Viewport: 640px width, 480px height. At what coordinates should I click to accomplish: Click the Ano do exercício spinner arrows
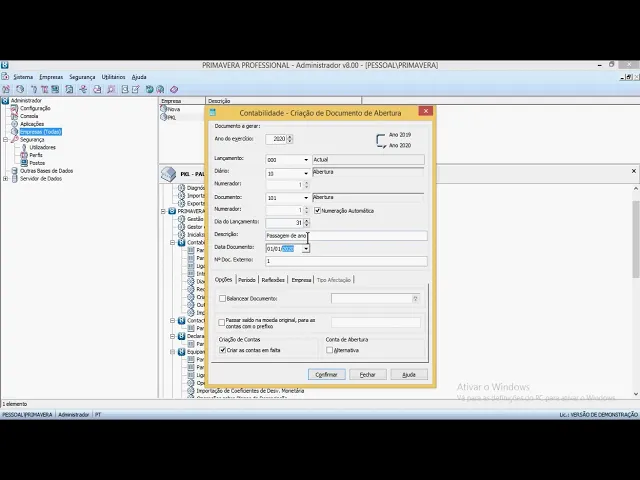pyautogui.click(x=290, y=139)
